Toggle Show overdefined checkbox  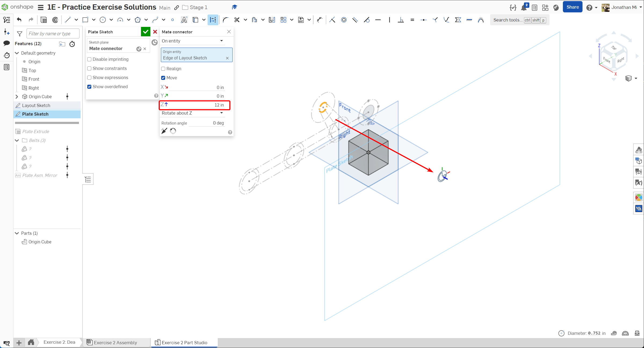tap(89, 87)
